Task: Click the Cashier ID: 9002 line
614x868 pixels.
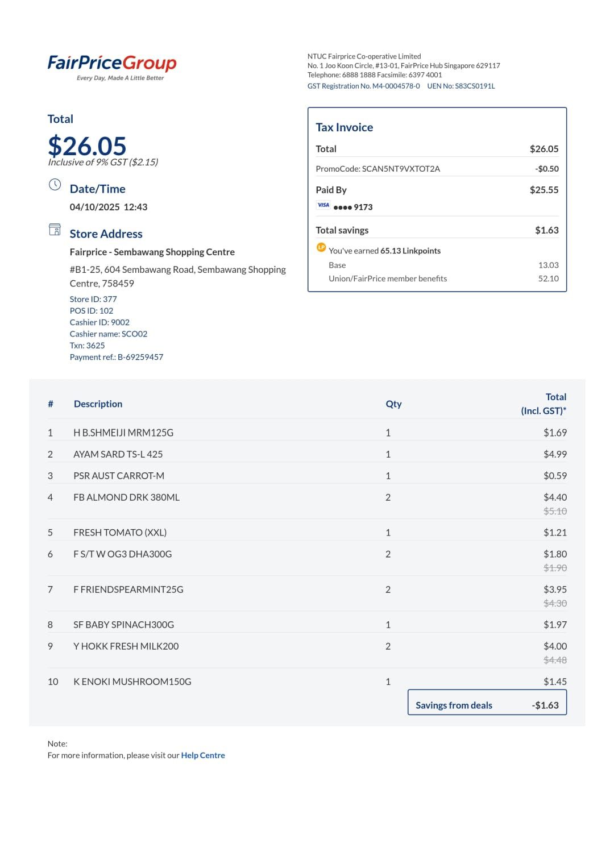Action: pos(99,322)
